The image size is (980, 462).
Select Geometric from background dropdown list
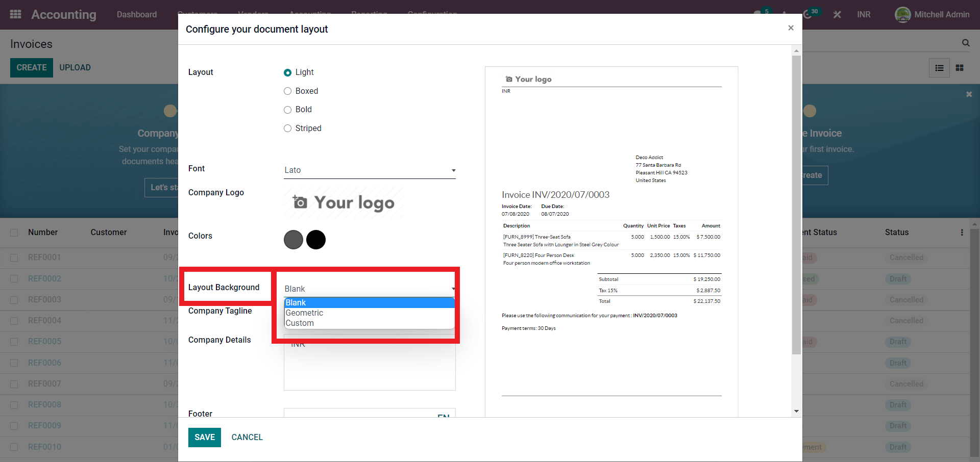coord(305,313)
